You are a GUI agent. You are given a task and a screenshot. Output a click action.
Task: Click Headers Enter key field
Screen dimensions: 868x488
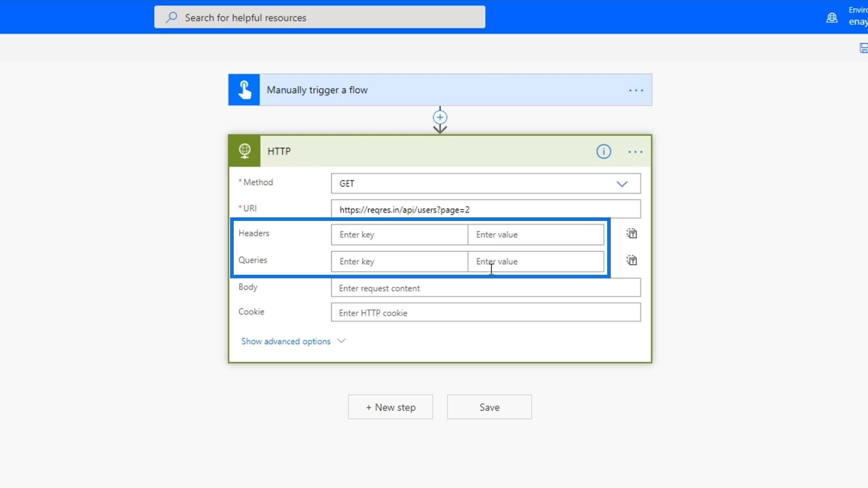tap(399, 235)
